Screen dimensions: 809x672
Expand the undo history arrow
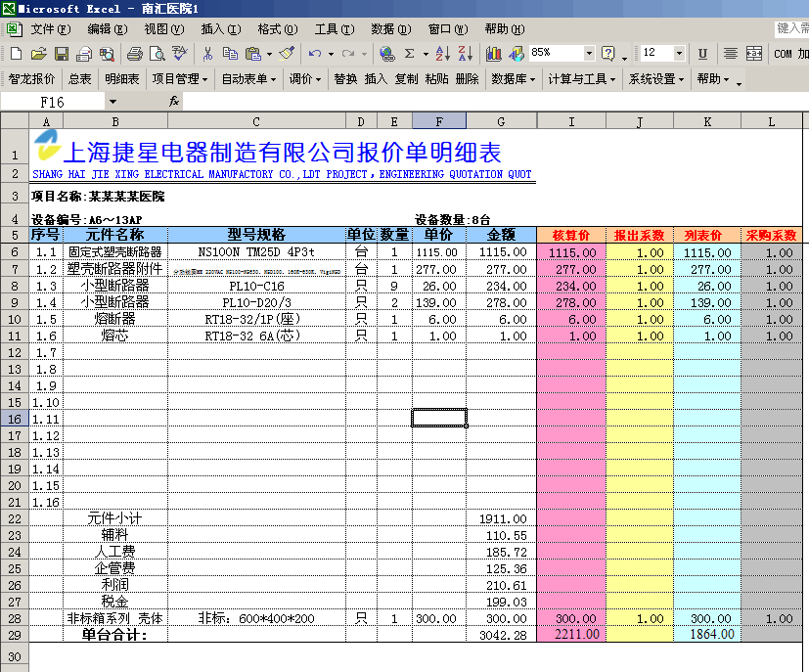pyautogui.click(x=331, y=53)
